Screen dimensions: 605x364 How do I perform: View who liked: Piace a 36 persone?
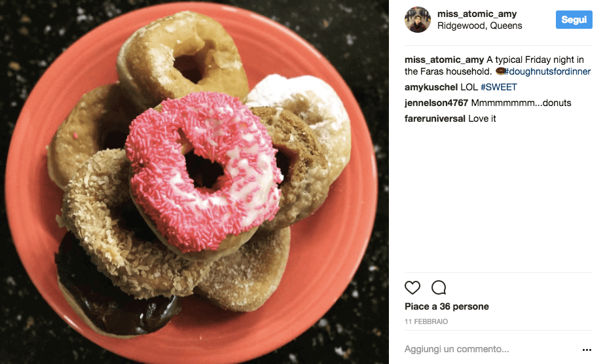tap(447, 306)
